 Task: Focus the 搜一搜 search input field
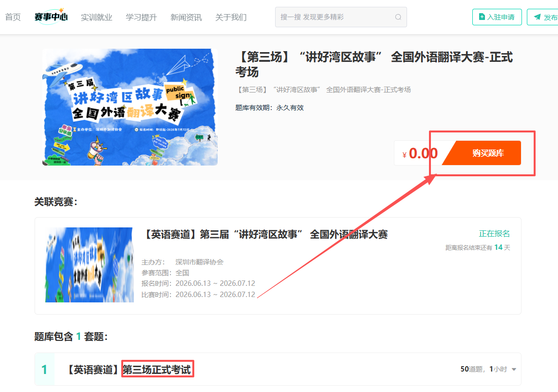(x=341, y=17)
